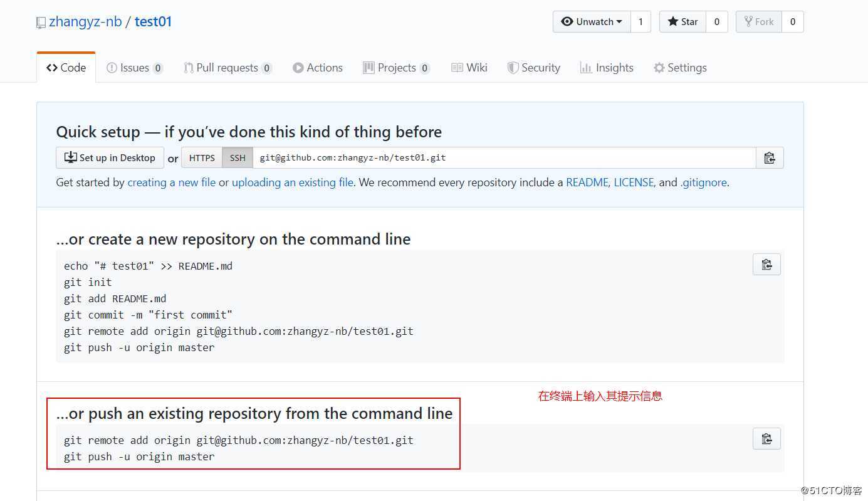Copy the SSH clone URL to clipboard
Image resolution: width=868 pixels, height=501 pixels.
770,158
